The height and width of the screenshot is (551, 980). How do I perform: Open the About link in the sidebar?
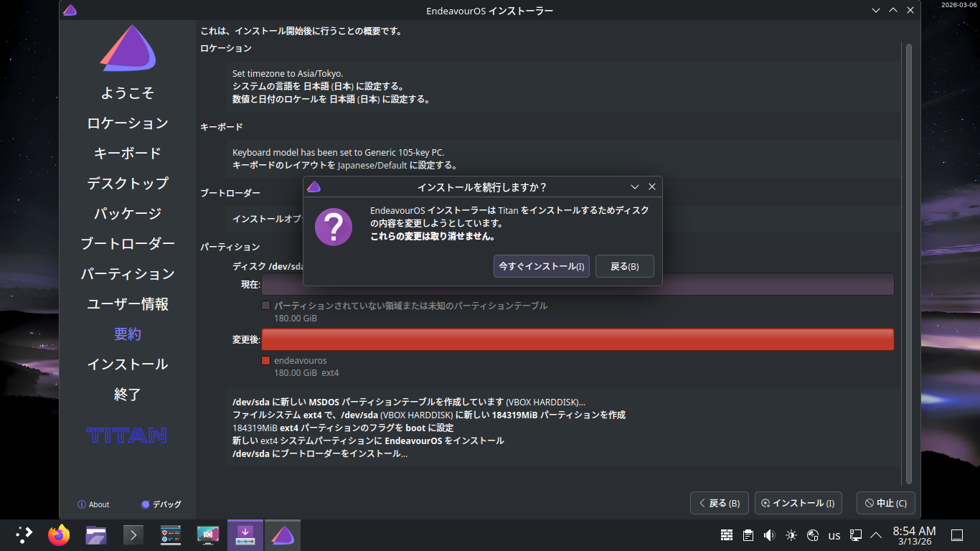click(x=93, y=504)
